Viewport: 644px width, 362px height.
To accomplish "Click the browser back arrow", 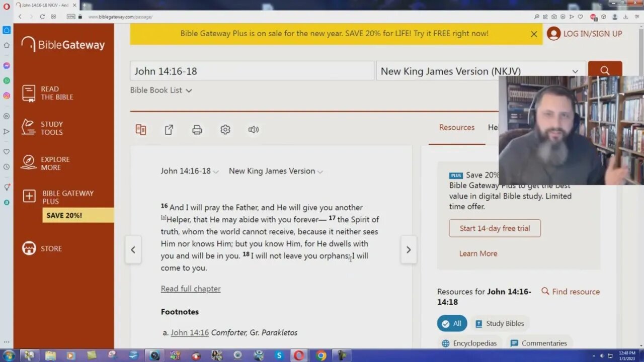I will pos(20,17).
